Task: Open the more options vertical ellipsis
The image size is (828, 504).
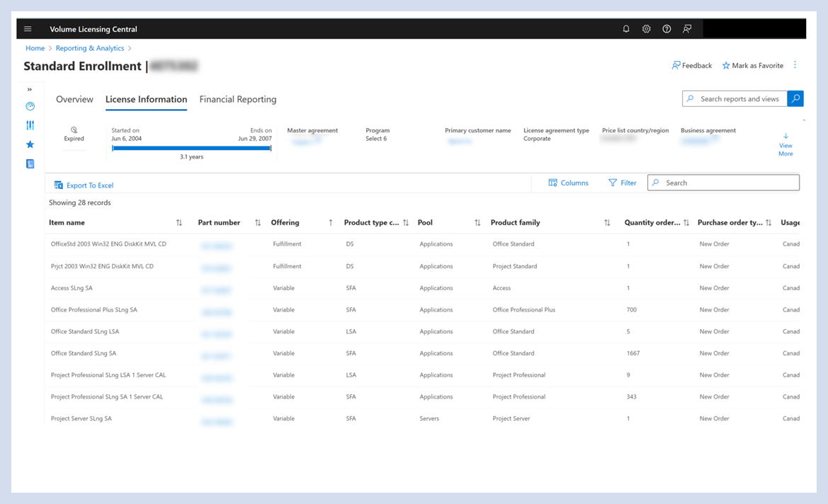Action: tap(795, 65)
